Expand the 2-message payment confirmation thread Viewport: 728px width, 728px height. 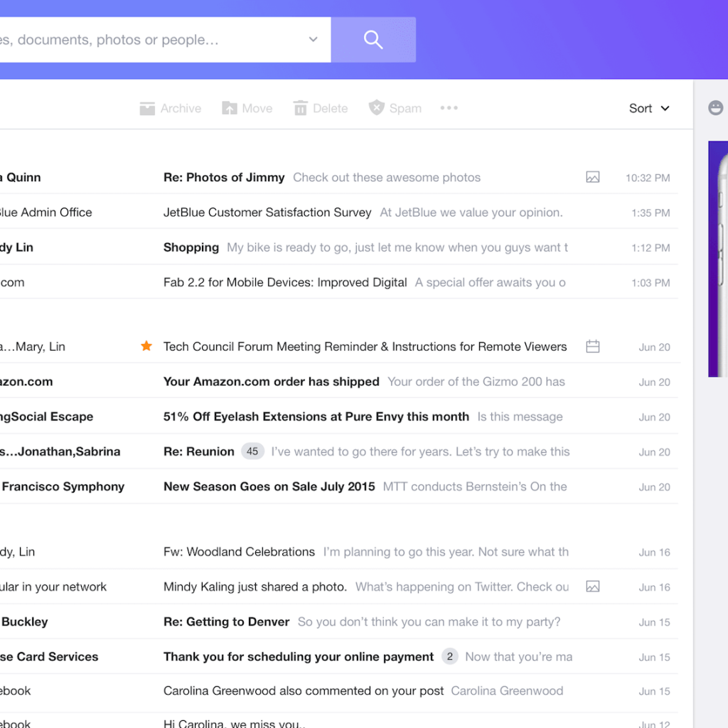(x=449, y=656)
